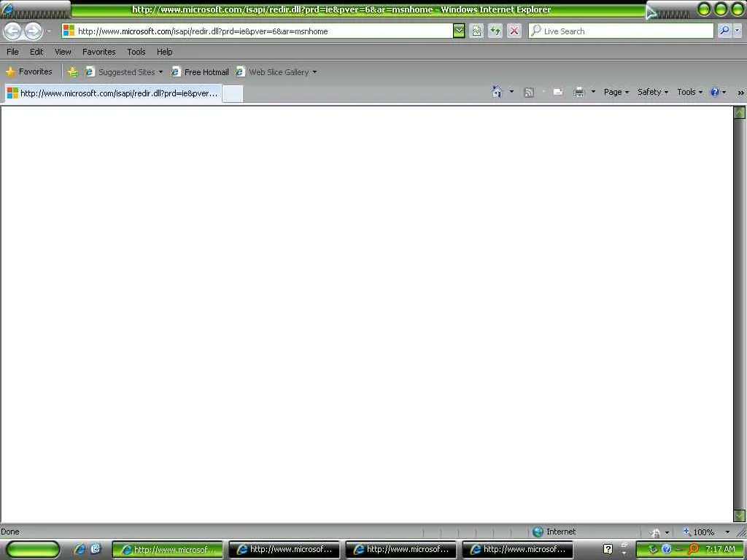Image resolution: width=747 pixels, height=560 pixels.
Task: Open the recent pages dropdown beside Forward
Action: 49,31
